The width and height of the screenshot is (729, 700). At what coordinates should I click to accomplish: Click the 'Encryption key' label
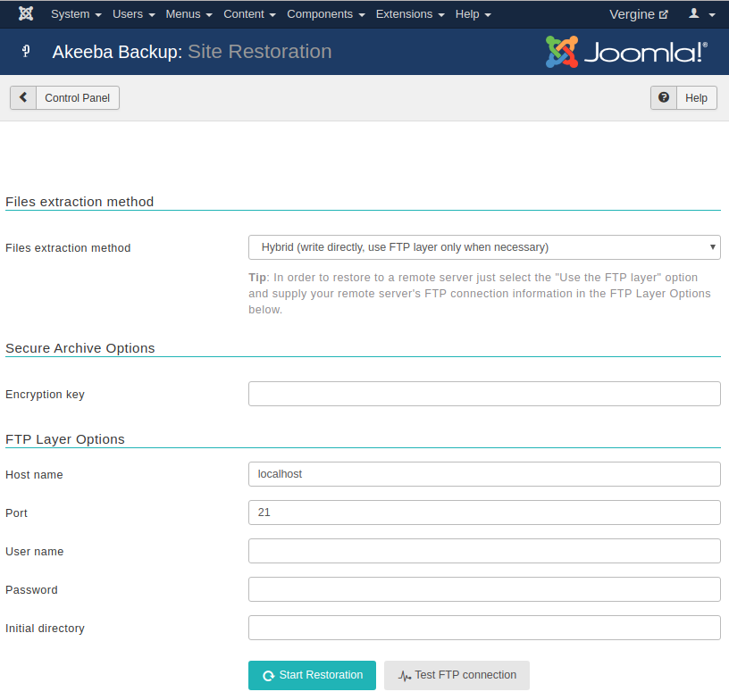(45, 395)
